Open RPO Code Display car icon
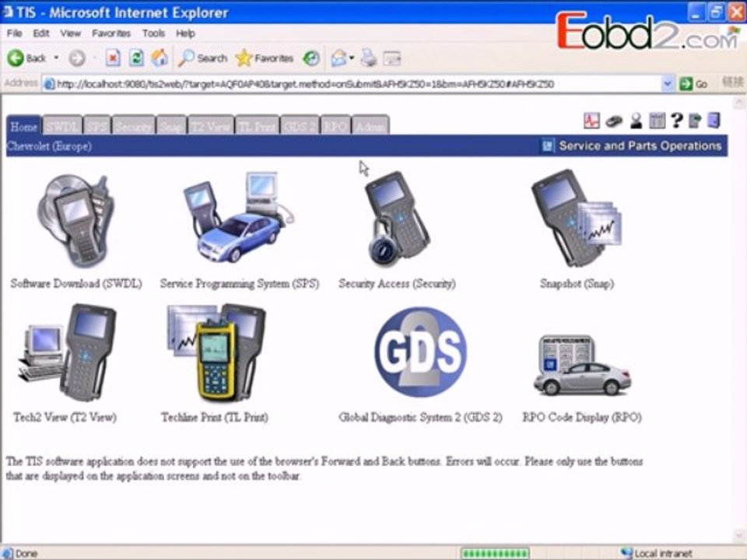Image resolution: width=747 pixels, height=560 pixels. 582,366
